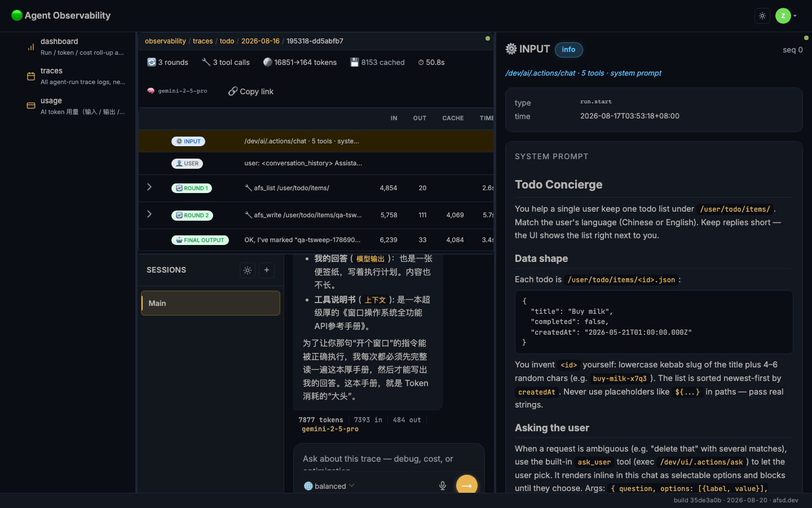Image resolution: width=812 pixels, height=508 pixels.
Task: Open the balanced mode dropdown
Action: pyautogui.click(x=329, y=486)
